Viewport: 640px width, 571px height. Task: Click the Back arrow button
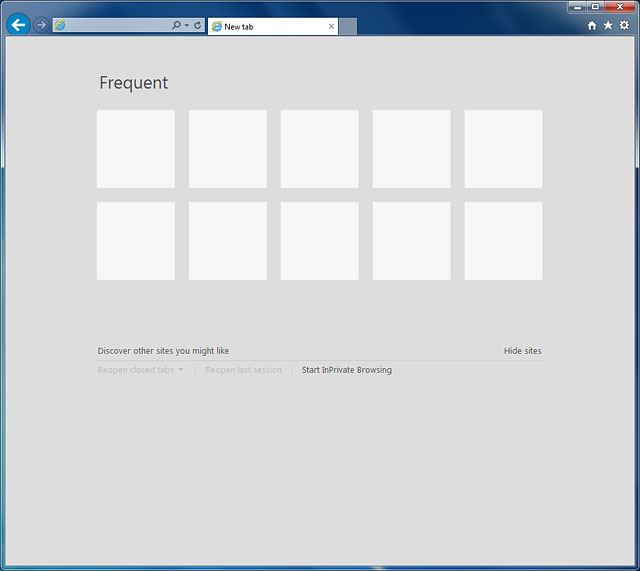click(18, 25)
